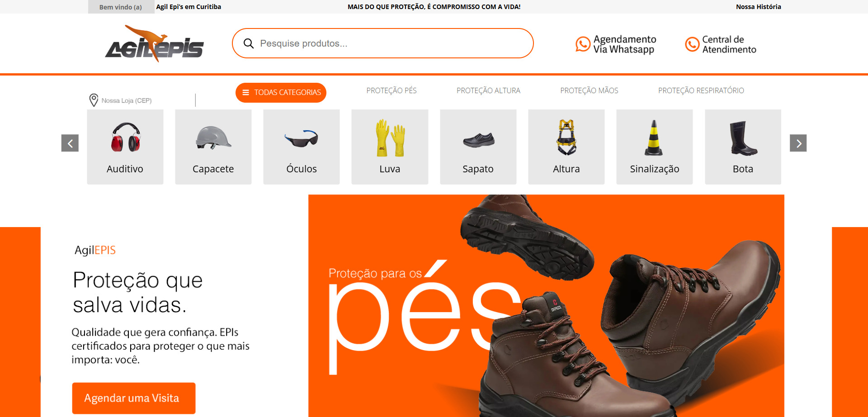Choose the Altura harness category
Screen dimensions: 868x417
point(566,147)
